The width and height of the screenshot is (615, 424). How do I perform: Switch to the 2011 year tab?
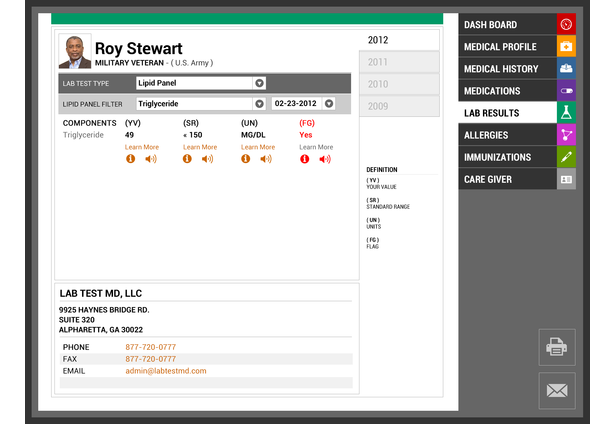pyautogui.click(x=399, y=62)
